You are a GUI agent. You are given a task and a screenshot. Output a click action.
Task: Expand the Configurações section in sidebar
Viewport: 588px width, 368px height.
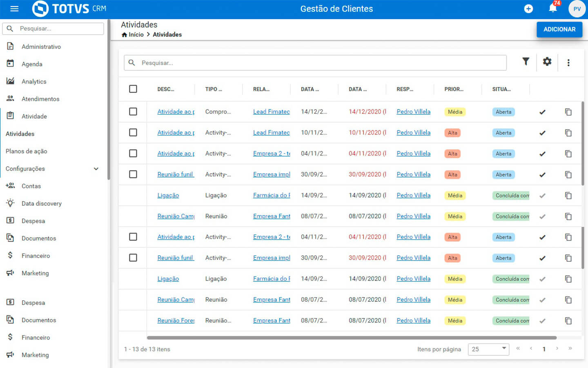(96, 169)
